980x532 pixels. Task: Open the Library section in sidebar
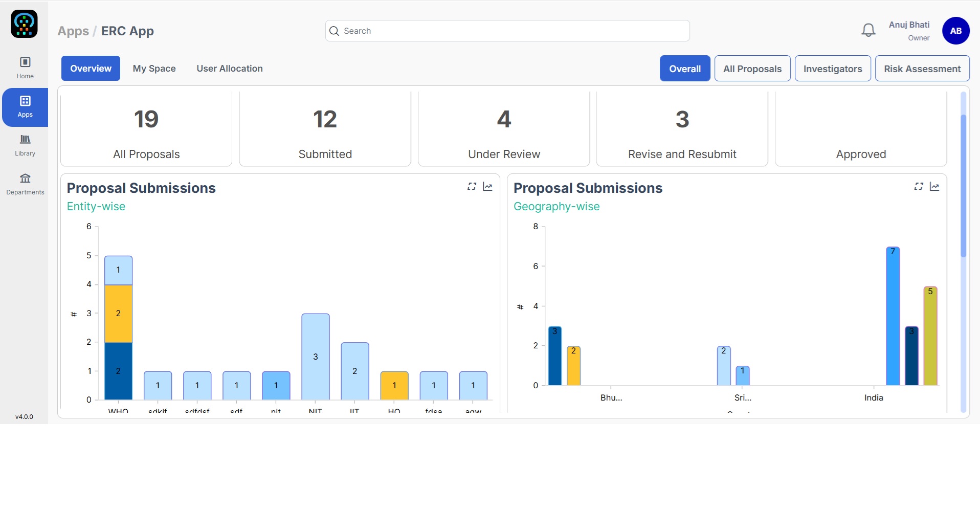pos(25,145)
